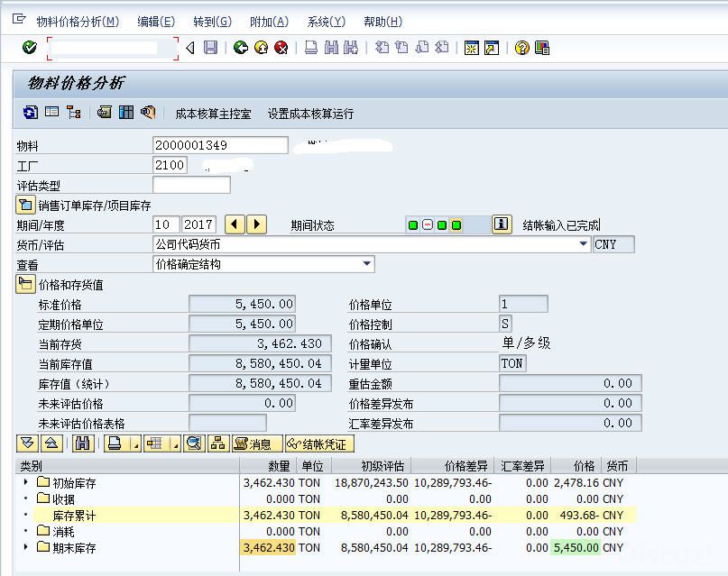
Task: Open 消息 to view messages
Action: 255,443
